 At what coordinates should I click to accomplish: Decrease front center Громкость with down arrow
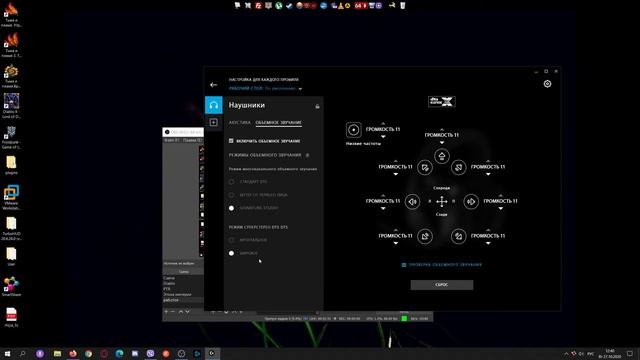(x=442, y=142)
